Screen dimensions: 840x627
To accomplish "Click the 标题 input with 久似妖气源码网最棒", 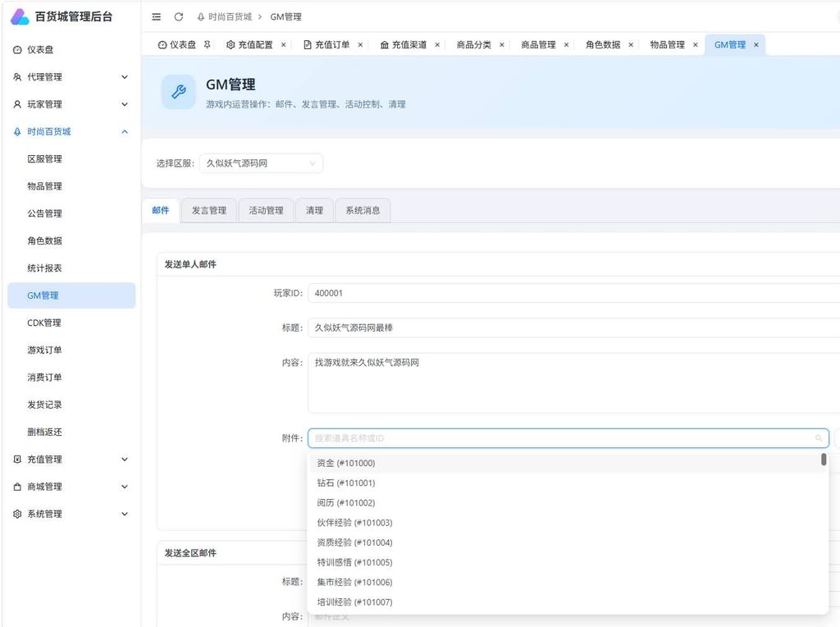I will pyautogui.click(x=573, y=328).
